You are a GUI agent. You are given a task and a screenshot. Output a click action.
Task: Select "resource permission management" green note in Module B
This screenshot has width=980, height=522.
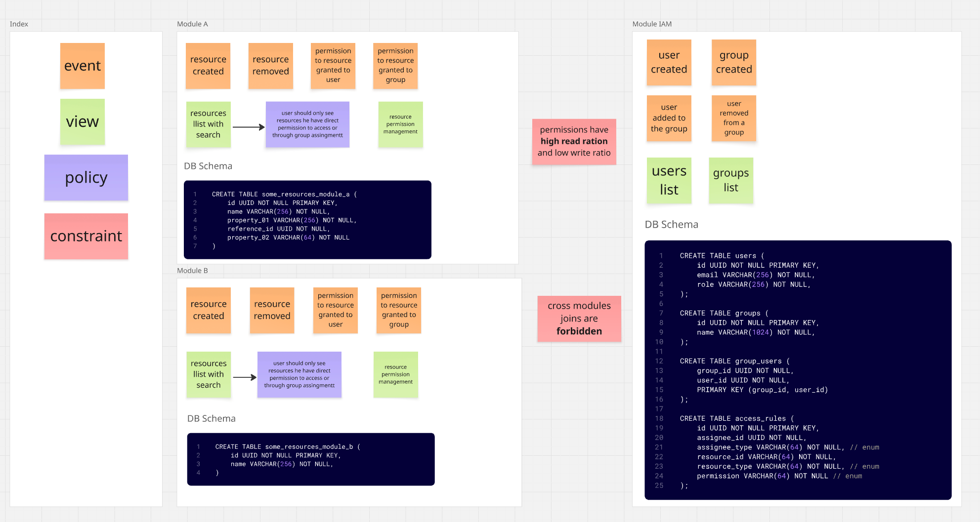[x=395, y=374]
